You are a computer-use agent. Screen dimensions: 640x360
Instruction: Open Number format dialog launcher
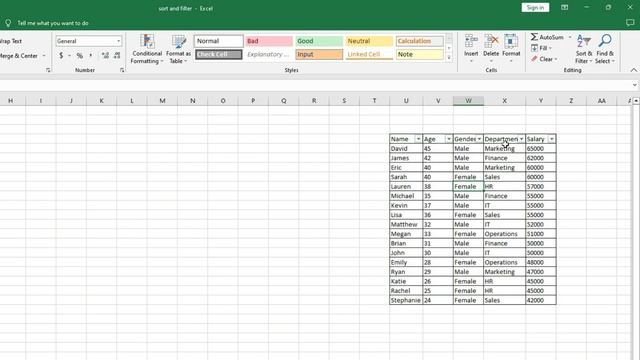click(122, 70)
